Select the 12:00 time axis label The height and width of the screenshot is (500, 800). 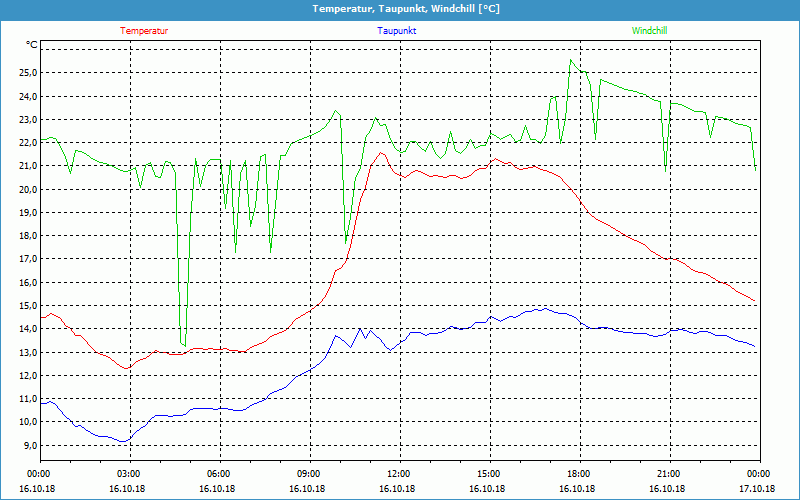(x=399, y=474)
